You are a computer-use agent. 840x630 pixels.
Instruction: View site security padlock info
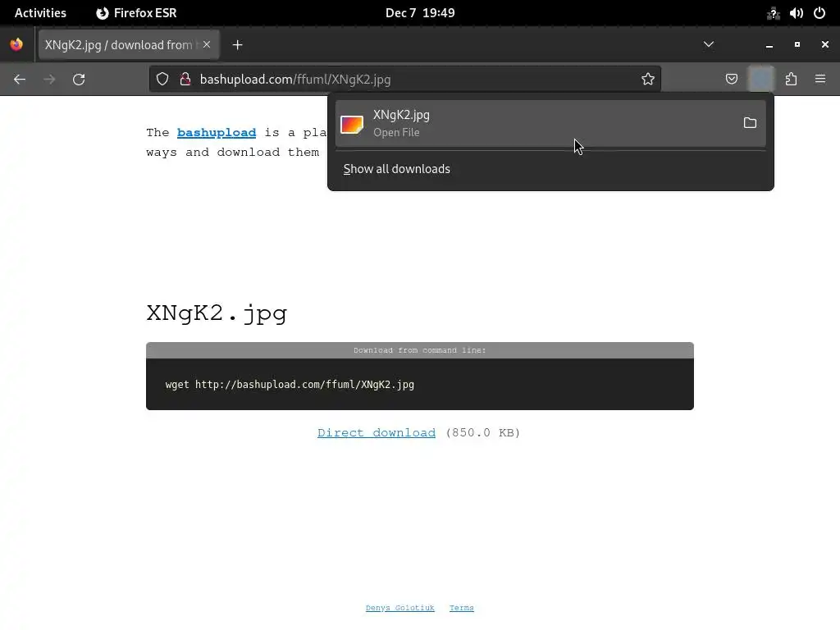[185, 80]
